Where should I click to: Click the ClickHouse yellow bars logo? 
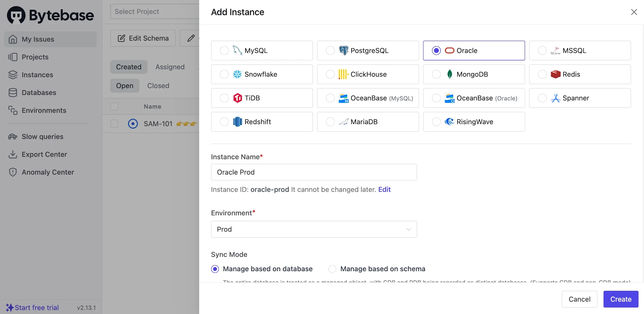coord(343,74)
